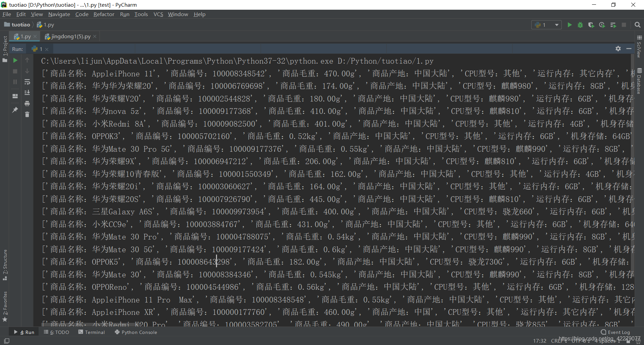
Task: Open the Navigate menu
Action: point(59,14)
